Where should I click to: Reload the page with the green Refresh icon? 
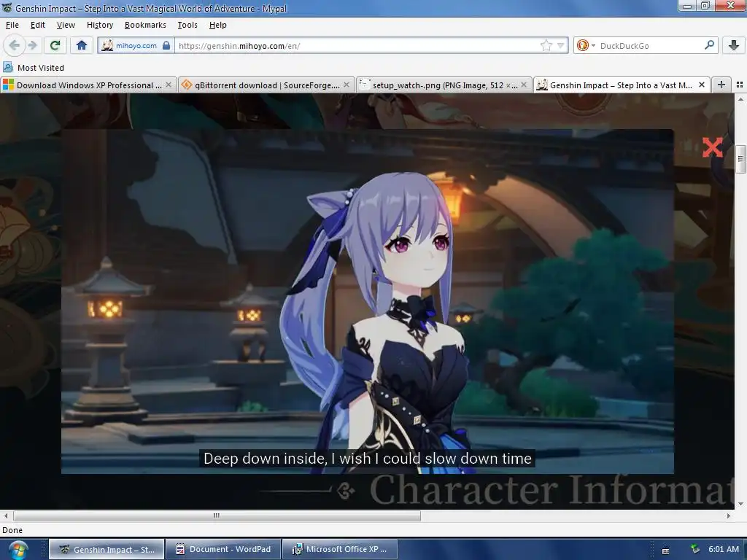tap(55, 45)
